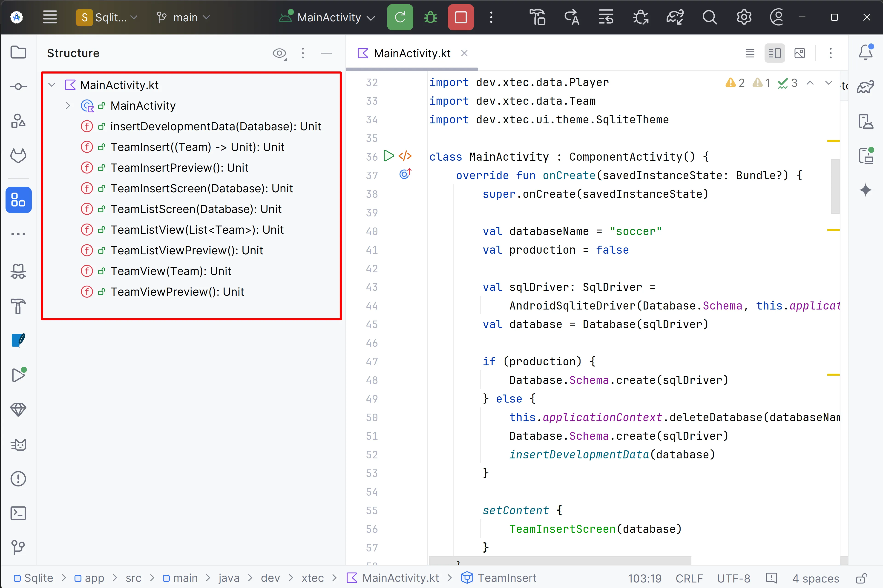Select the MainActivity.kt editor tab

pyautogui.click(x=412, y=53)
